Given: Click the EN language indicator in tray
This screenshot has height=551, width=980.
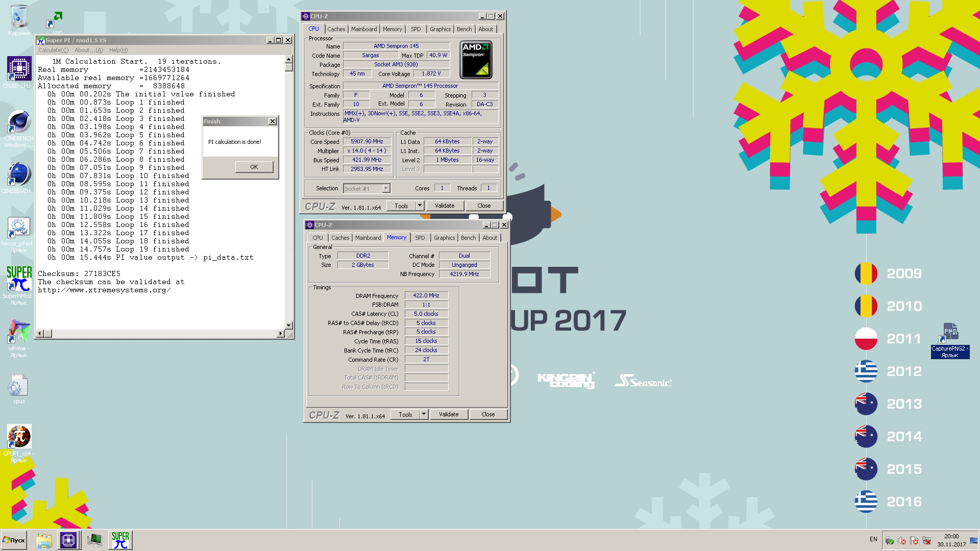Looking at the screenshot, I should pos(873,539).
